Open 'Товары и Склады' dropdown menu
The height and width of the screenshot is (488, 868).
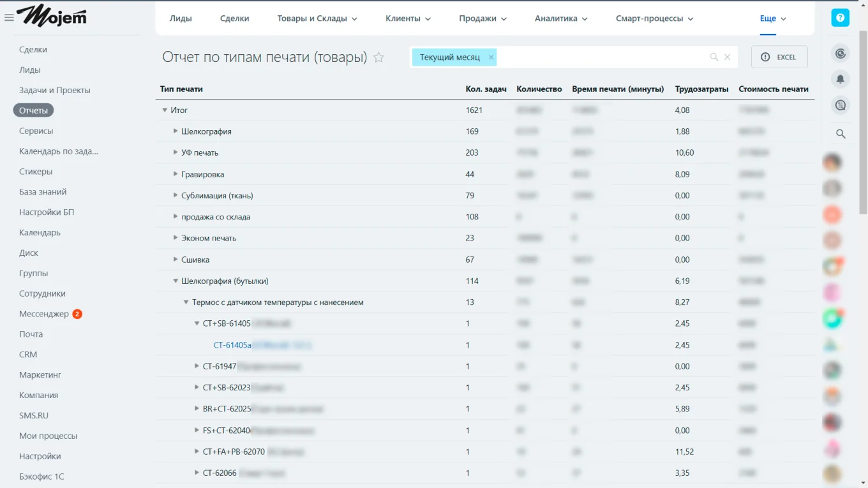317,18
